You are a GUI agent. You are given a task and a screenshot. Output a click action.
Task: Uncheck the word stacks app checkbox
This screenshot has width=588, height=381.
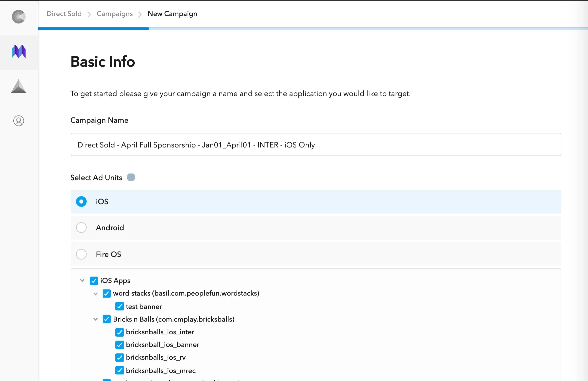point(107,293)
